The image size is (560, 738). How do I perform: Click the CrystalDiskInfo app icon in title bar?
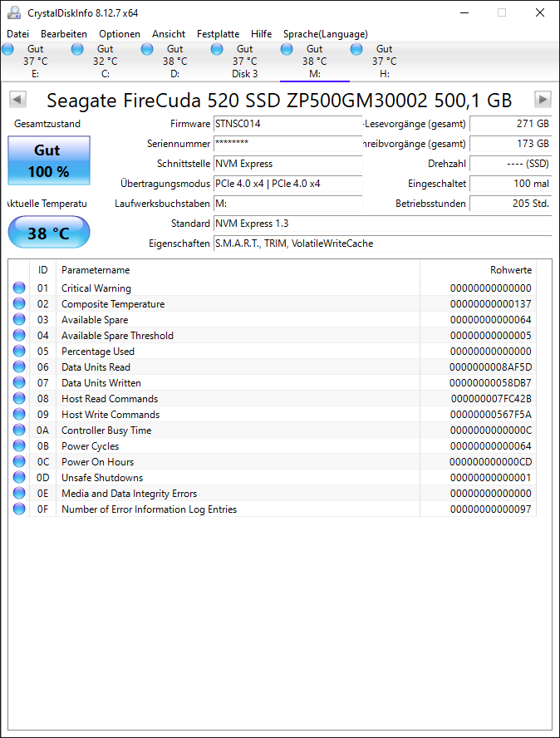(x=14, y=12)
